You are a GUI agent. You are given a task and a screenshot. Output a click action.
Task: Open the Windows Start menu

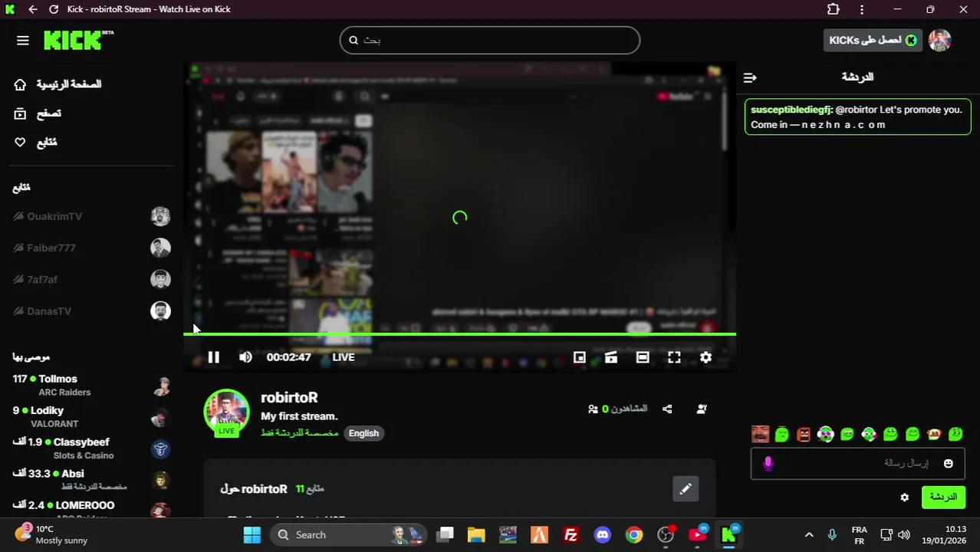tap(252, 535)
